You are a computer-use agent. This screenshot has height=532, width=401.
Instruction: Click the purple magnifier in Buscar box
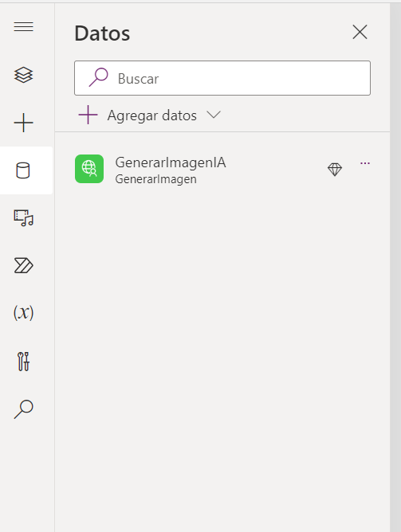click(x=99, y=77)
